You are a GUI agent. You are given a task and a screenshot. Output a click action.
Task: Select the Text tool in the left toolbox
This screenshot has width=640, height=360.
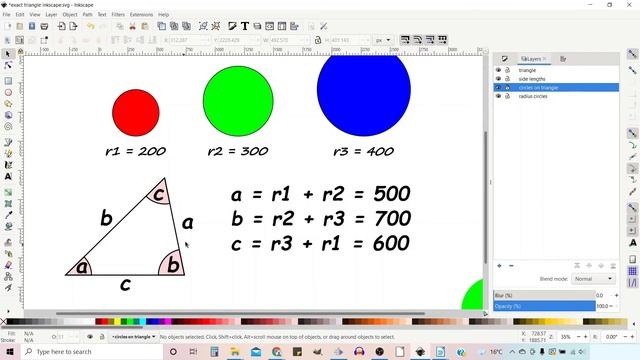[8, 177]
